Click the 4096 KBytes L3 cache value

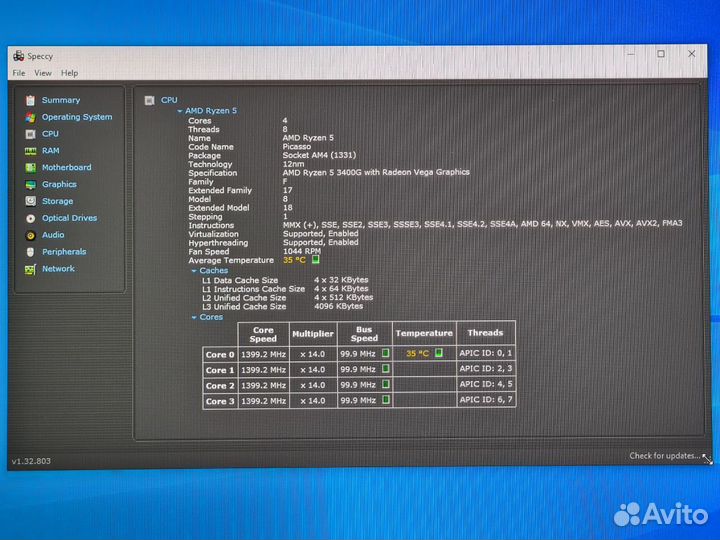coord(338,306)
